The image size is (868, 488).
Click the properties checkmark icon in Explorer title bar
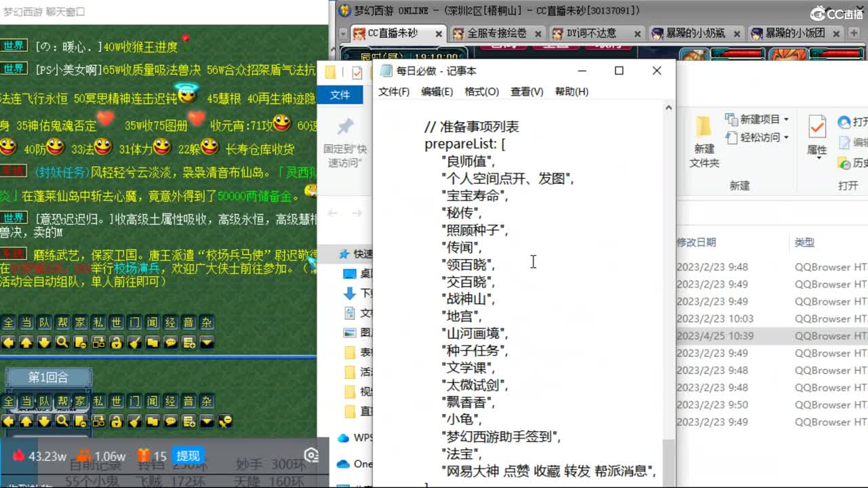[x=357, y=73]
